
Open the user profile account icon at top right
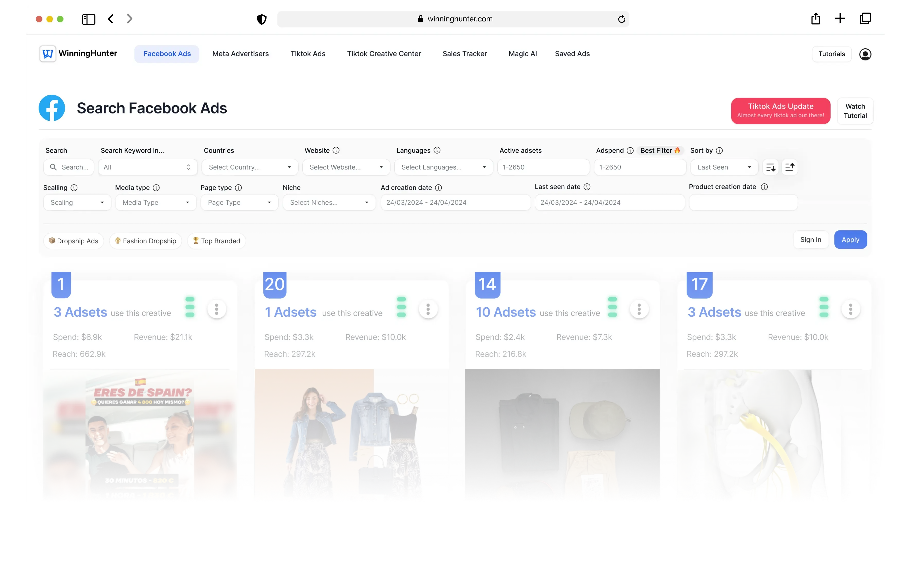pos(865,54)
